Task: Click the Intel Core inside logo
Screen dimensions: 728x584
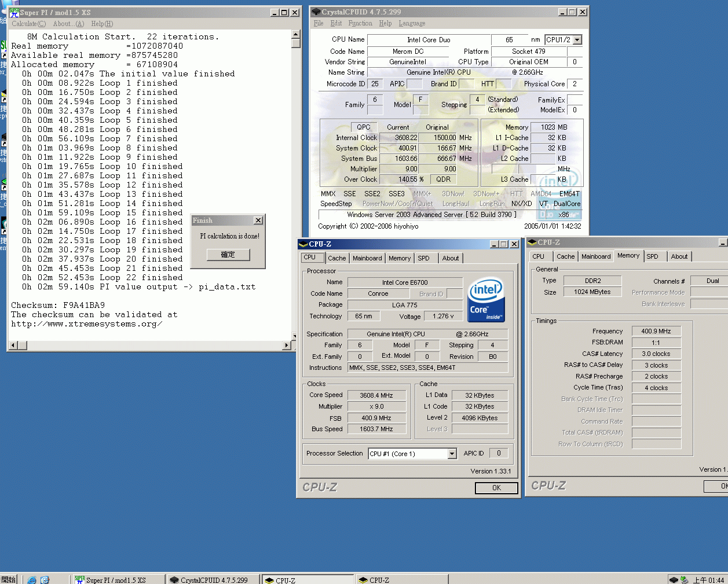Action: coord(486,300)
